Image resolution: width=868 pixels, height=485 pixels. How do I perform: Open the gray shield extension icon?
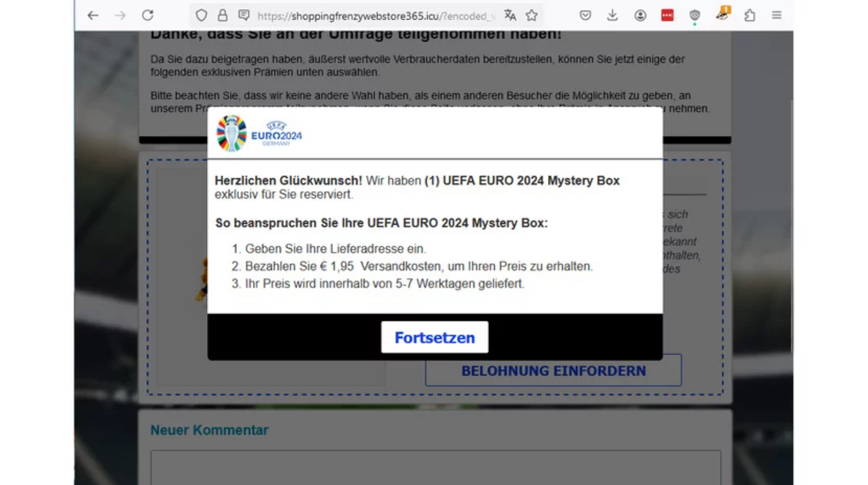pos(695,16)
